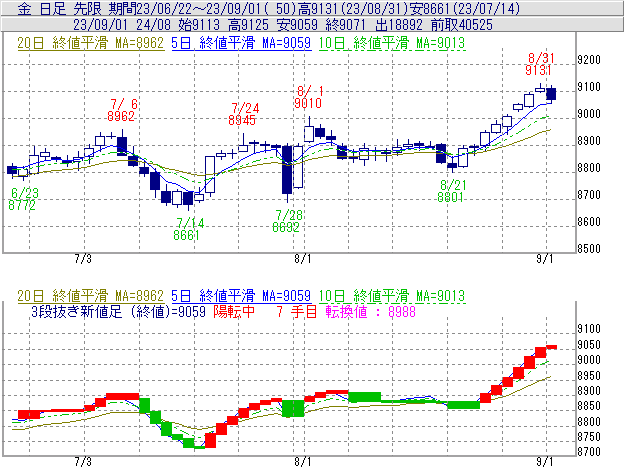
Task: Click the 9050 axis label in lower chart
Action: click(589, 345)
